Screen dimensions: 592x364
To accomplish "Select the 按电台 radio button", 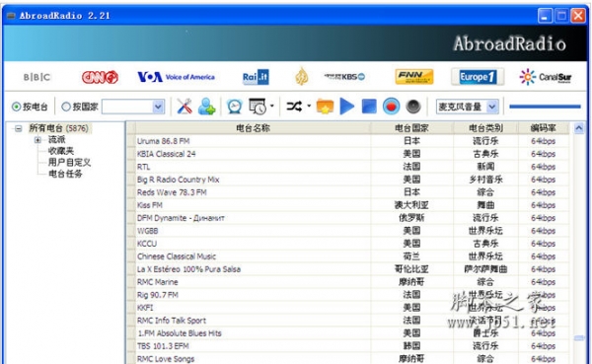I will 16,107.
